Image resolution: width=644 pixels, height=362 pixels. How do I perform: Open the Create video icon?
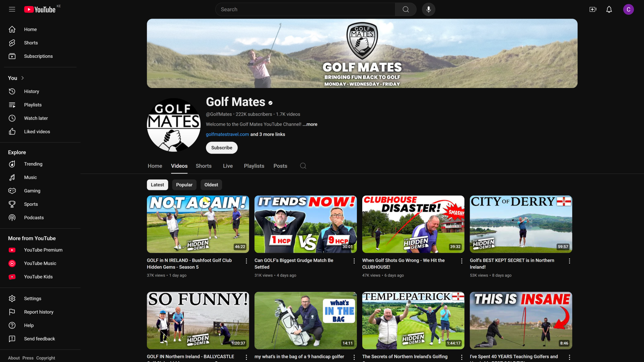pyautogui.click(x=593, y=9)
